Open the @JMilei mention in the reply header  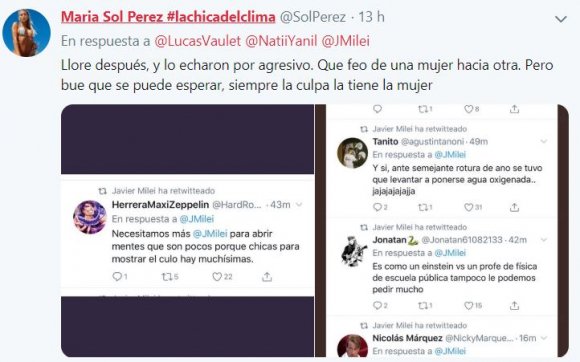click(345, 41)
